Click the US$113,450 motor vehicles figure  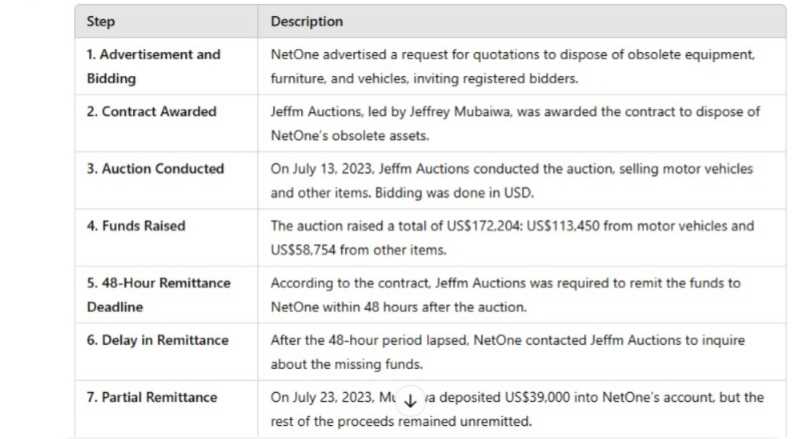563,226
